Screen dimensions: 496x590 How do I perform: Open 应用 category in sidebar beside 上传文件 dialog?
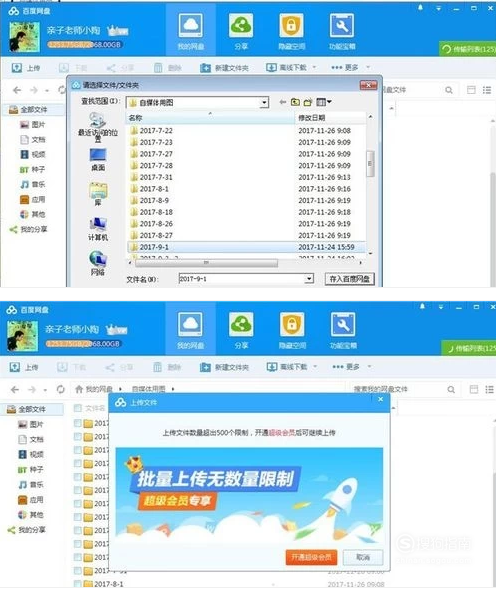click(31, 500)
